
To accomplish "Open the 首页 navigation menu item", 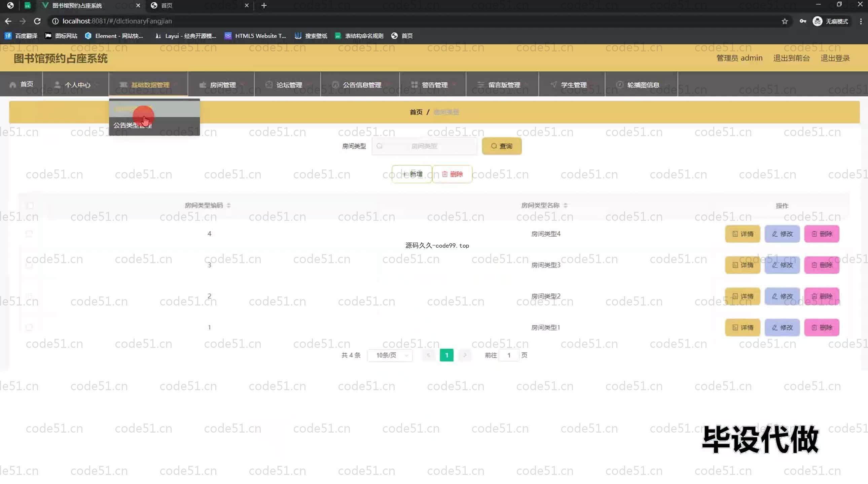I will pos(22,84).
